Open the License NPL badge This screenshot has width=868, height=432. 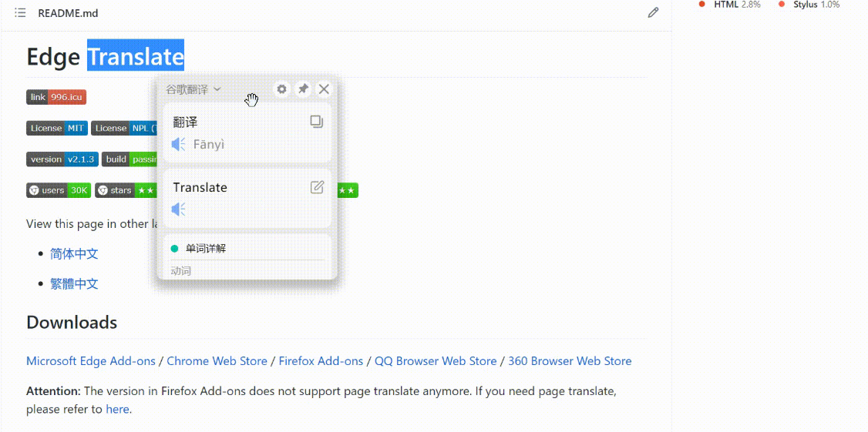[125, 129]
